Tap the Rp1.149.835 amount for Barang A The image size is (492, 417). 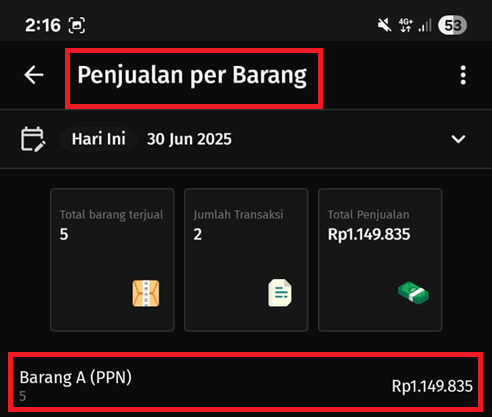432,386
